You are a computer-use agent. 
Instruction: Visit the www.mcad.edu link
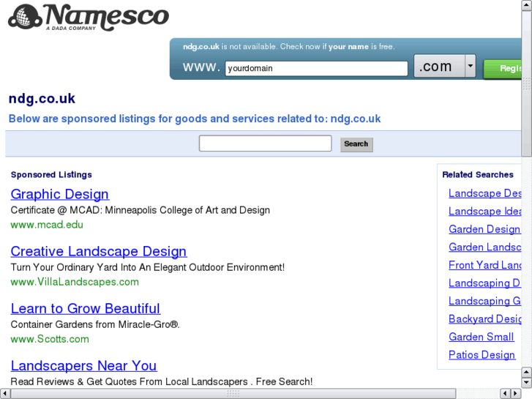(47, 225)
